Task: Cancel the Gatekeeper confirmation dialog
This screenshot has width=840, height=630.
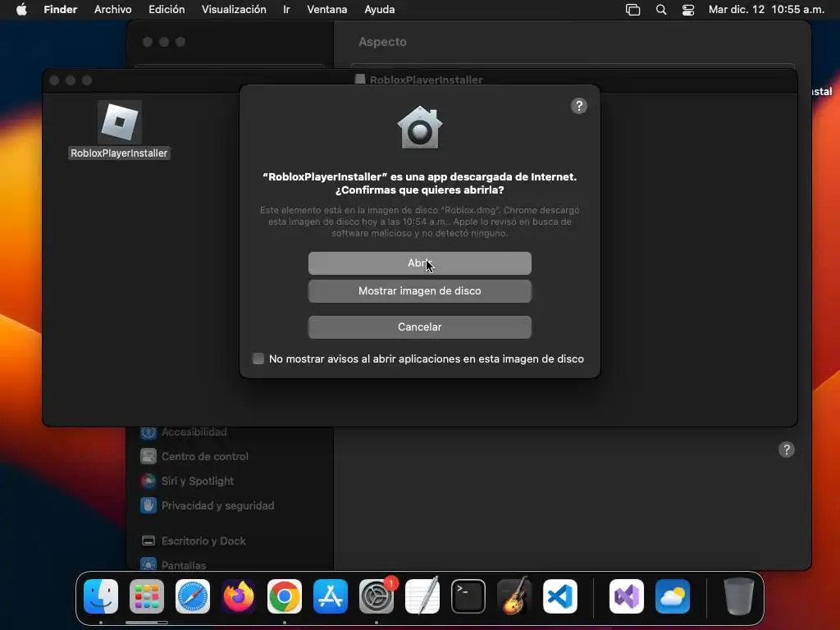Action: point(419,326)
